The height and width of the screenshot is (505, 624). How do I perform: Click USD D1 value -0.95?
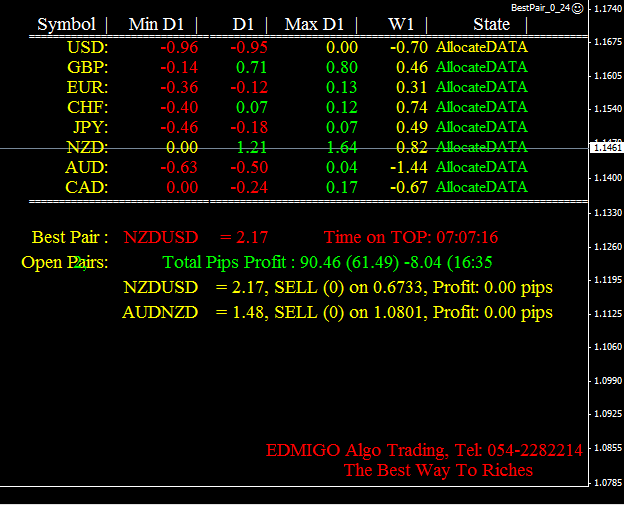point(249,47)
